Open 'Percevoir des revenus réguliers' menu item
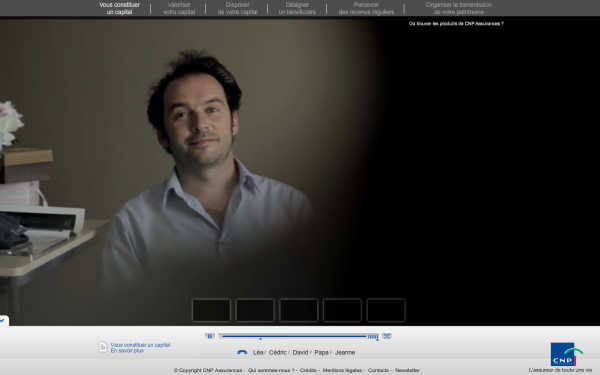The height and width of the screenshot is (375, 600). click(366, 8)
